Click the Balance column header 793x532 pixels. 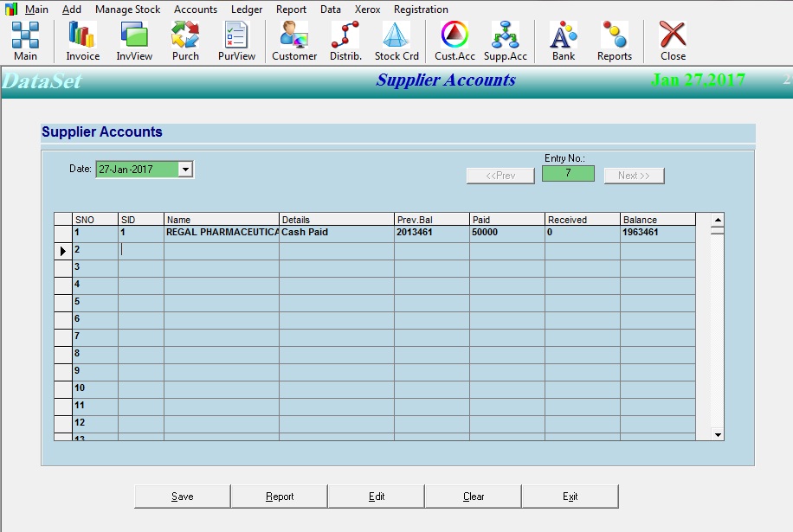pos(658,220)
